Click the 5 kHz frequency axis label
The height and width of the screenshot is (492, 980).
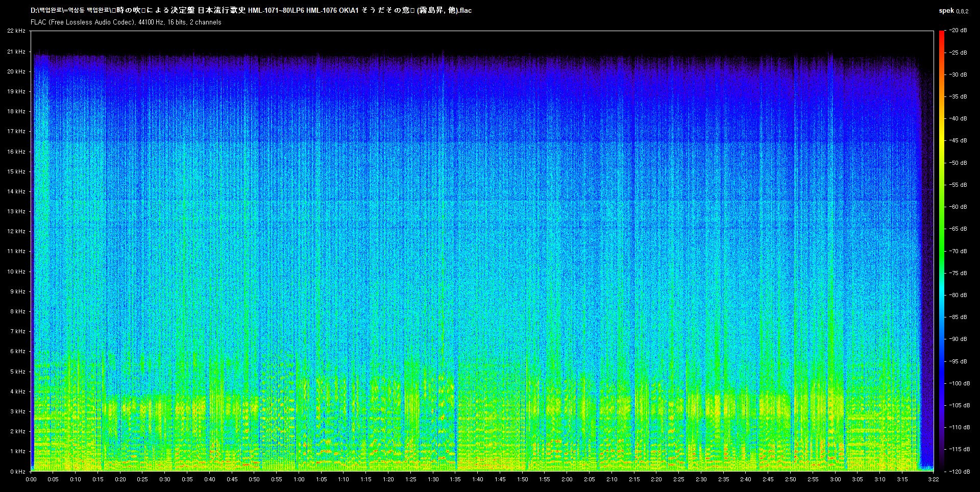coord(17,372)
